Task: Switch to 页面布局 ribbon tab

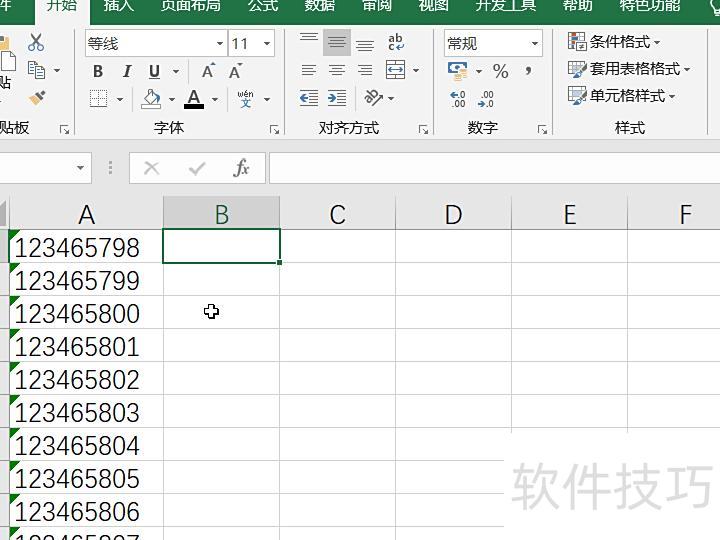Action: point(191,5)
